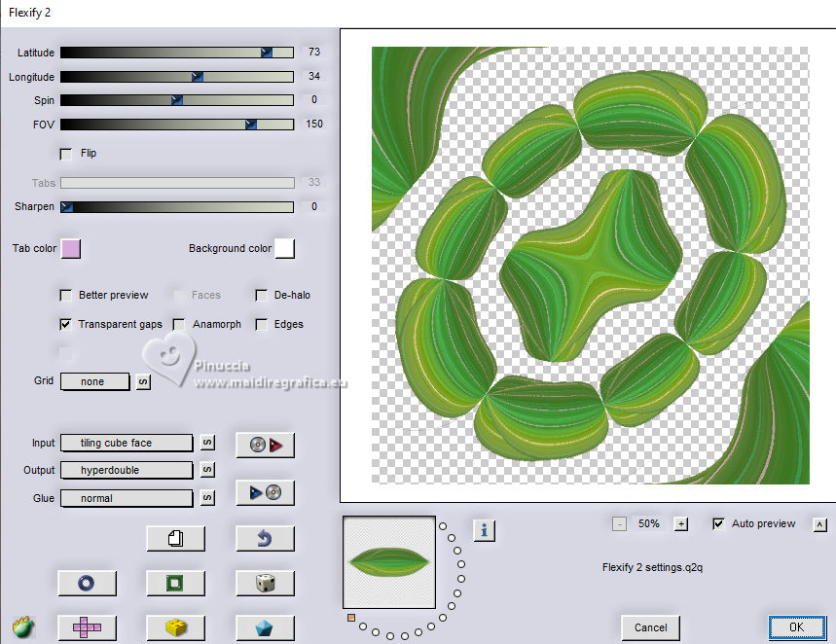Click the FOV slider track
Viewport: 836px width, 644px height.
pyautogui.click(x=177, y=125)
